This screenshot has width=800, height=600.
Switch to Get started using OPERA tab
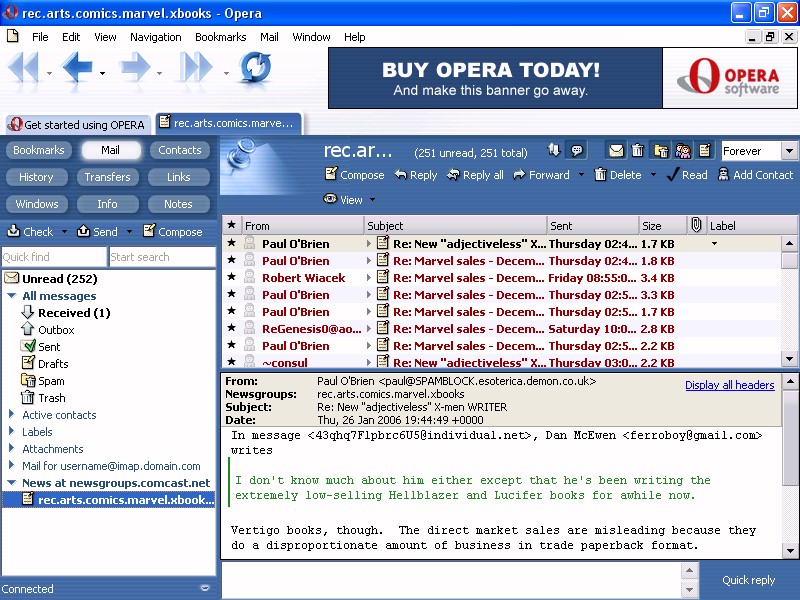point(78,124)
